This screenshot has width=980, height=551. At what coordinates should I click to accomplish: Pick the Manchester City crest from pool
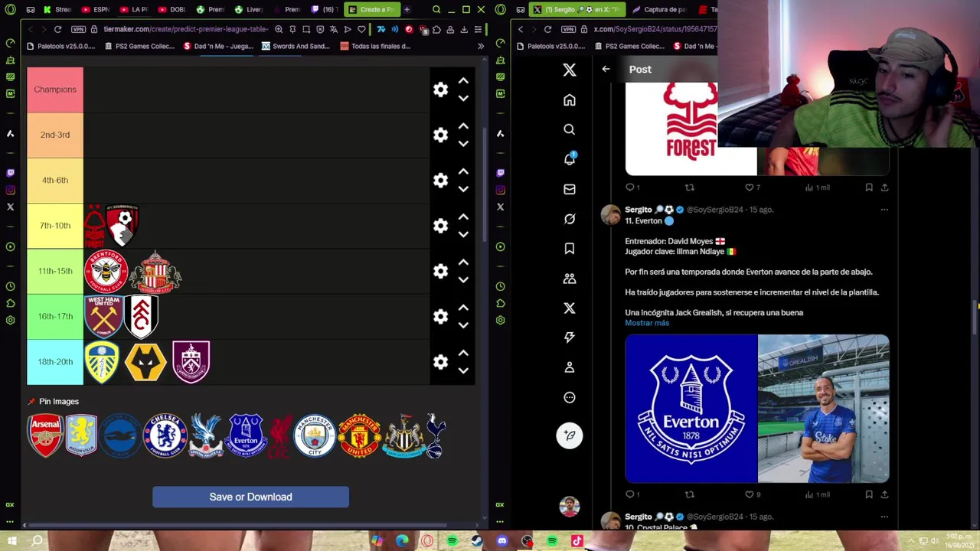pyautogui.click(x=315, y=435)
